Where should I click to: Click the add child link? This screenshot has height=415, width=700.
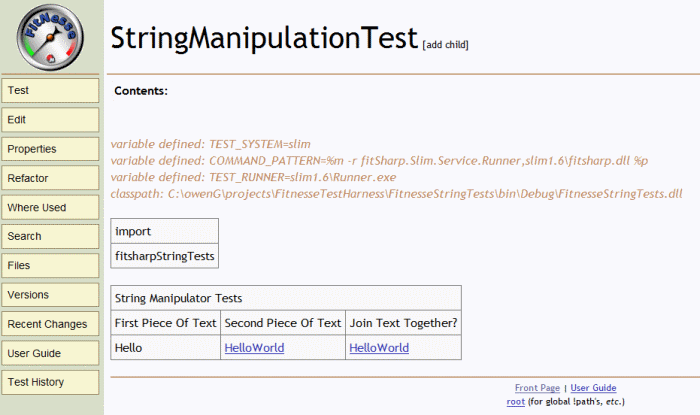click(446, 45)
